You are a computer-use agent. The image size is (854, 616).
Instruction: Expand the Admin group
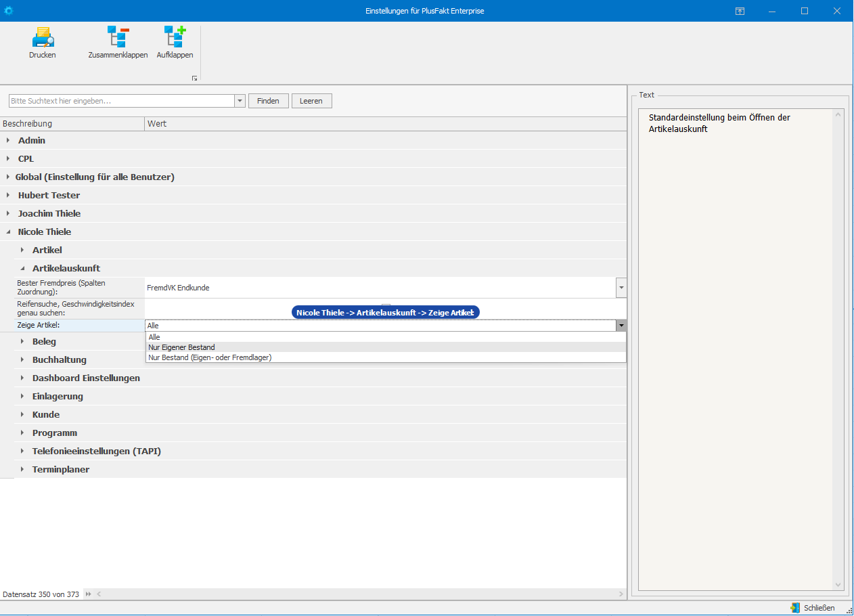coord(8,141)
